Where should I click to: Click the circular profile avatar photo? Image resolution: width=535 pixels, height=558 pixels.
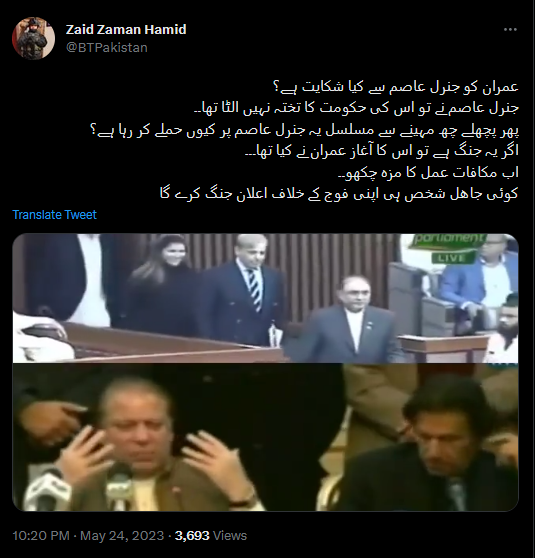33,38
